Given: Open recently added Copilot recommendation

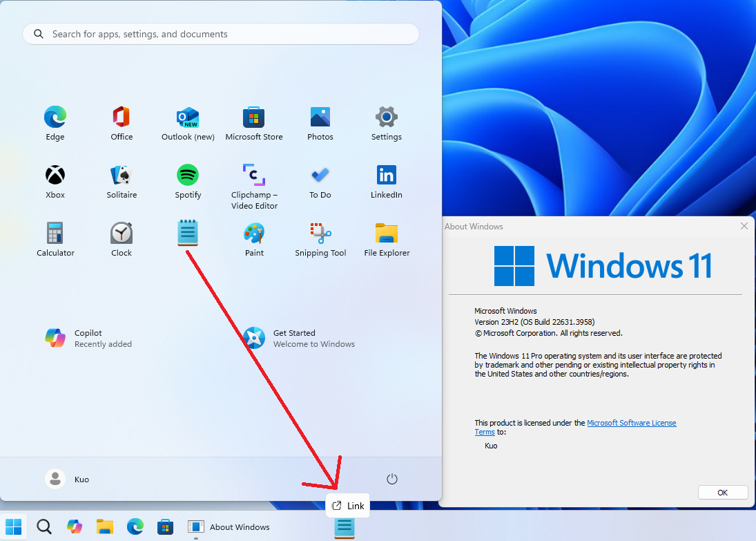Looking at the screenshot, I should pyautogui.click(x=88, y=339).
